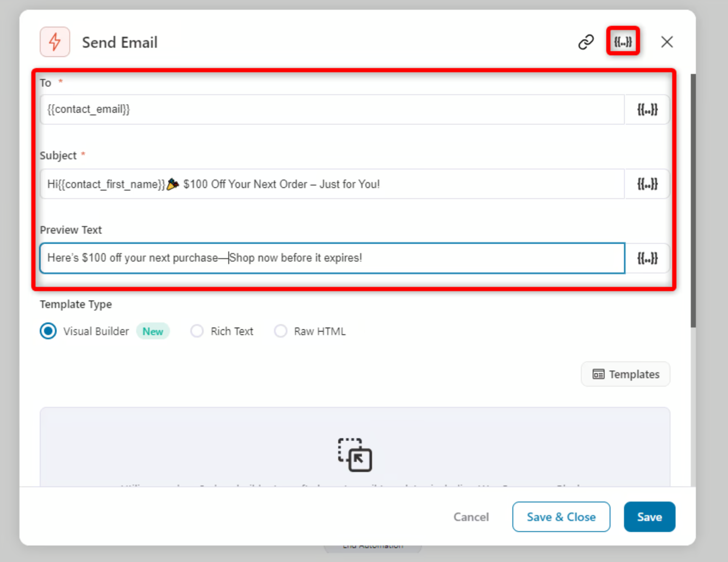Insert merge tag into the To field

pyautogui.click(x=647, y=109)
